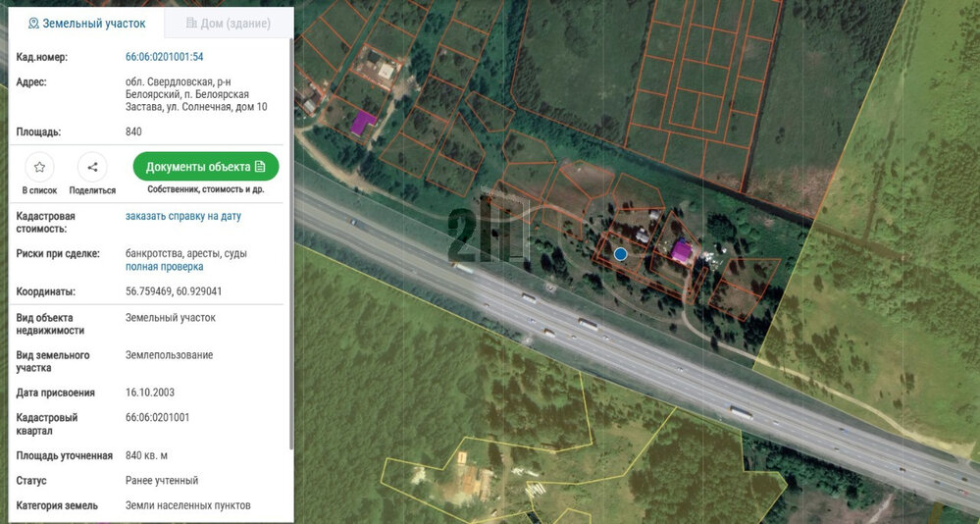This screenshot has width=980, height=524.
Task: Click the purple building in the upper-left map area
Action: (x=363, y=123)
